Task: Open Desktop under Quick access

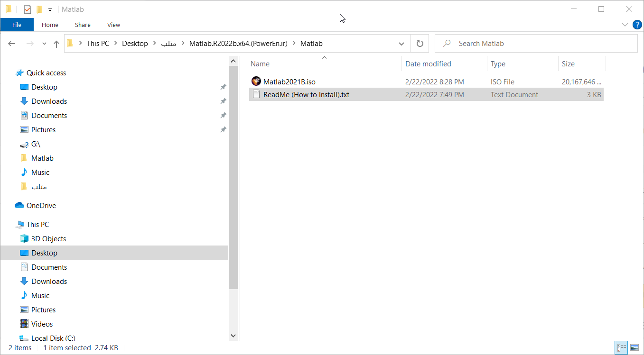Action: pyautogui.click(x=44, y=87)
